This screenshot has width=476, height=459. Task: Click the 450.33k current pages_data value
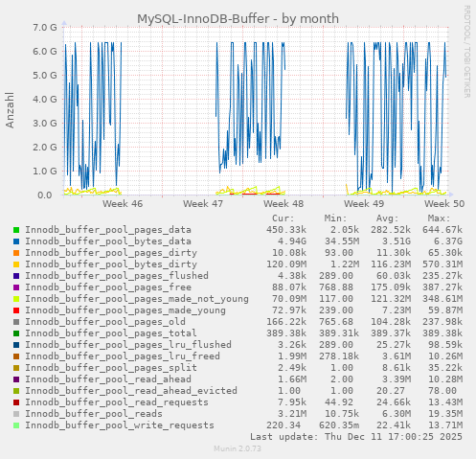pyautogui.click(x=286, y=230)
